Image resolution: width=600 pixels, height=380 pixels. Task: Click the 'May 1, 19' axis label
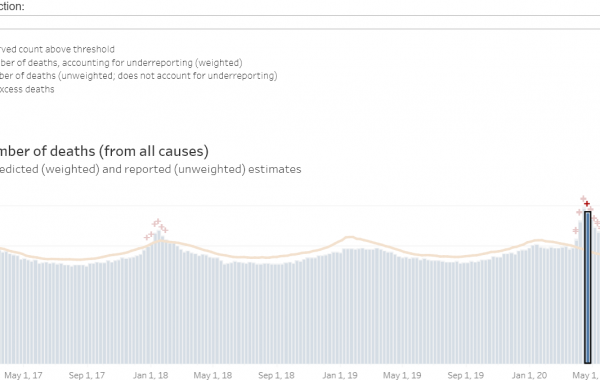402,375
